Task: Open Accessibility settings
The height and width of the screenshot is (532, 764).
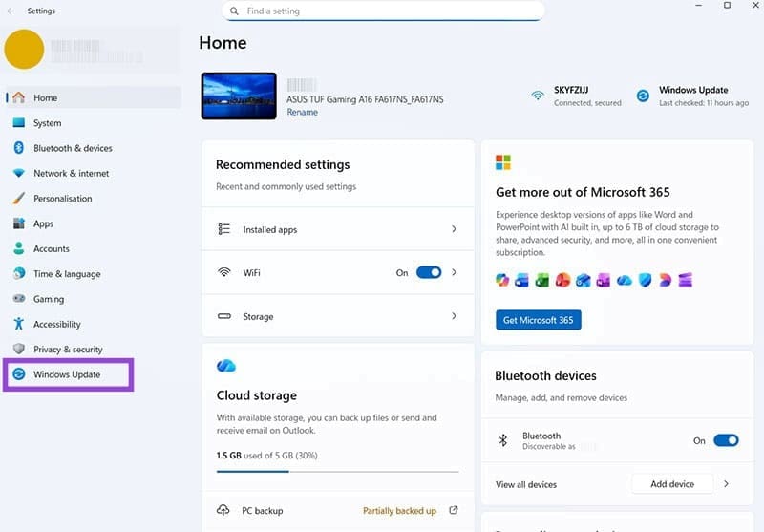Action: pyautogui.click(x=94, y=324)
